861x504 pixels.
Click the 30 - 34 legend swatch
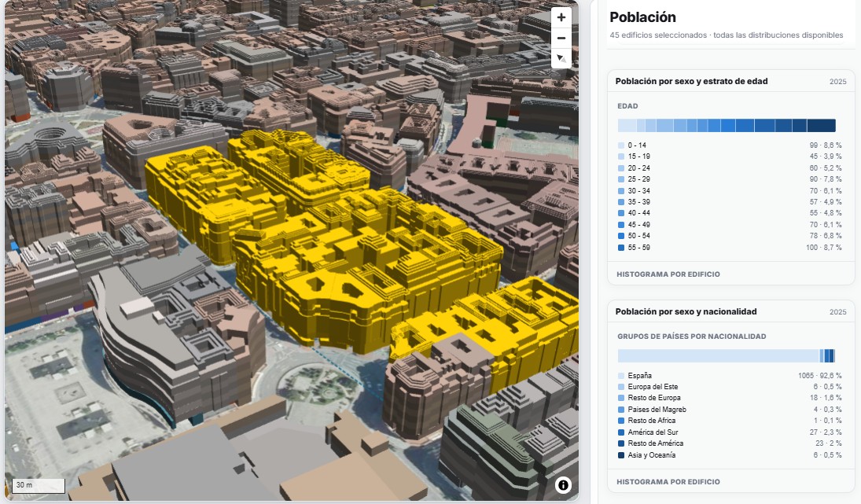621,190
